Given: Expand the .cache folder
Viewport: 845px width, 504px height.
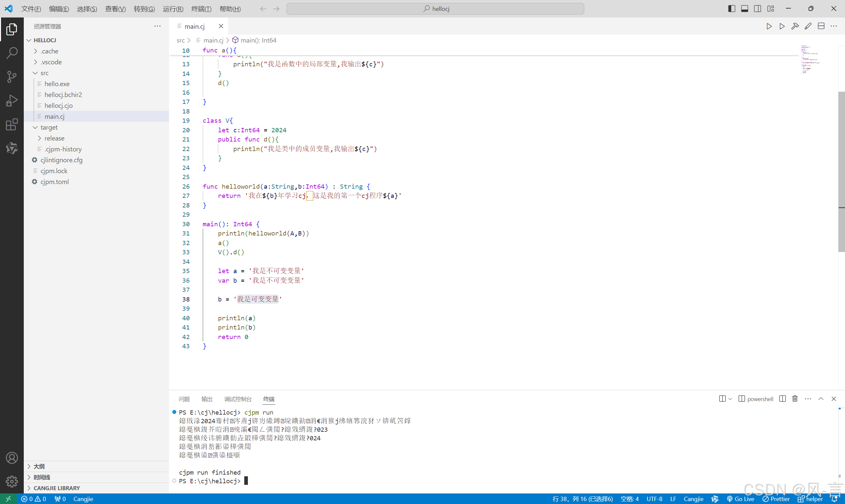Looking at the screenshot, I should pos(50,51).
